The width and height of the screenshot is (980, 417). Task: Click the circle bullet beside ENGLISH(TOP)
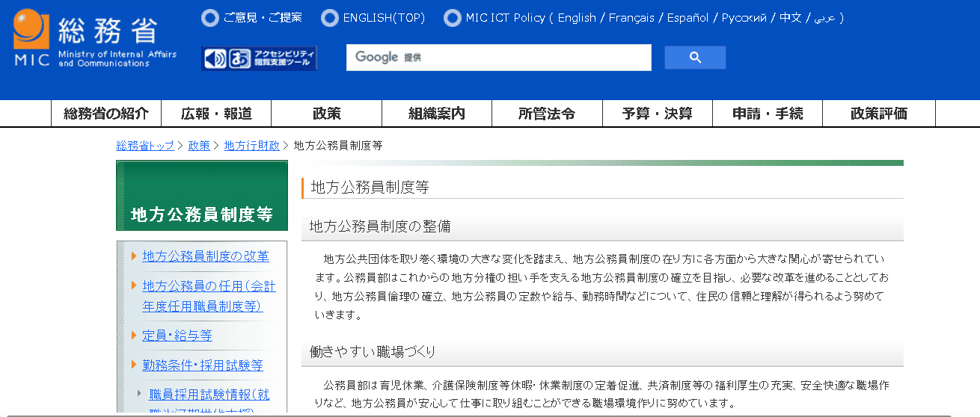coord(329,18)
